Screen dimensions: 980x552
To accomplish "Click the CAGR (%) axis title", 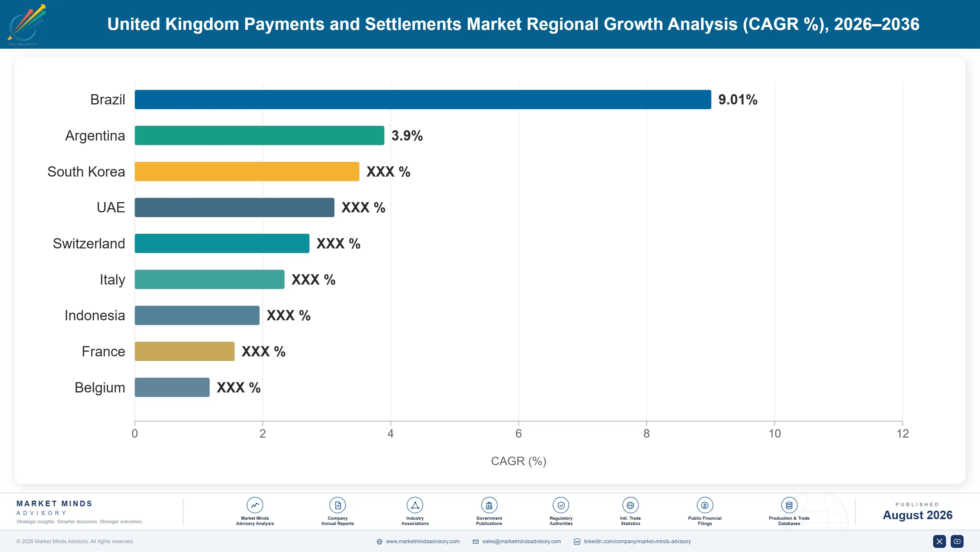I will pyautogui.click(x=518, y=461).
